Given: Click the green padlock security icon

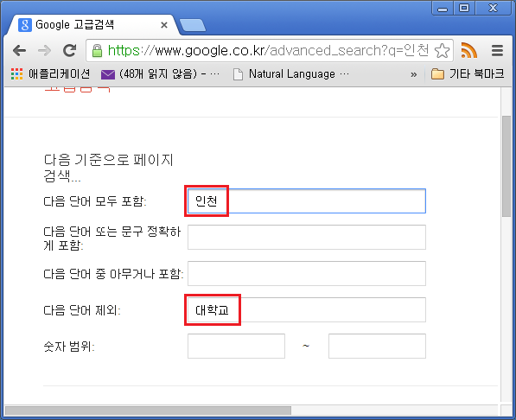Looking at the screenshot, I should pos(97,51).
